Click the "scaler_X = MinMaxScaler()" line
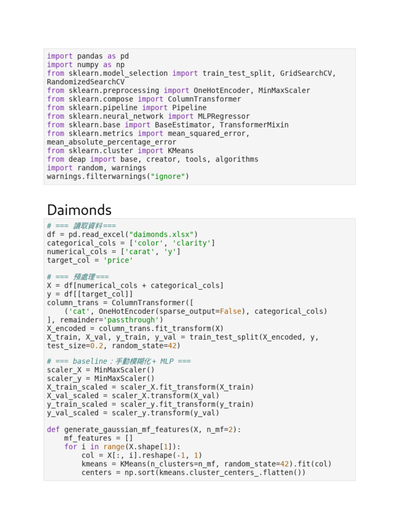 pos(101,370)
